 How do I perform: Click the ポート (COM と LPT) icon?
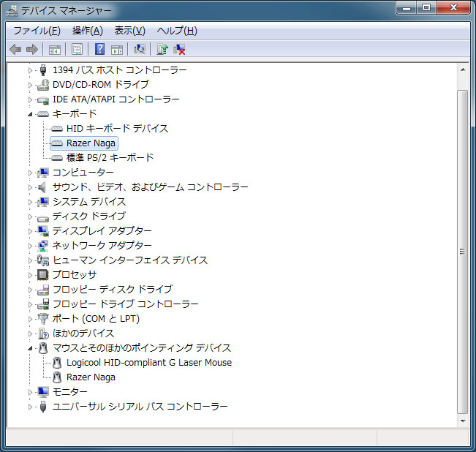[43, 319]
